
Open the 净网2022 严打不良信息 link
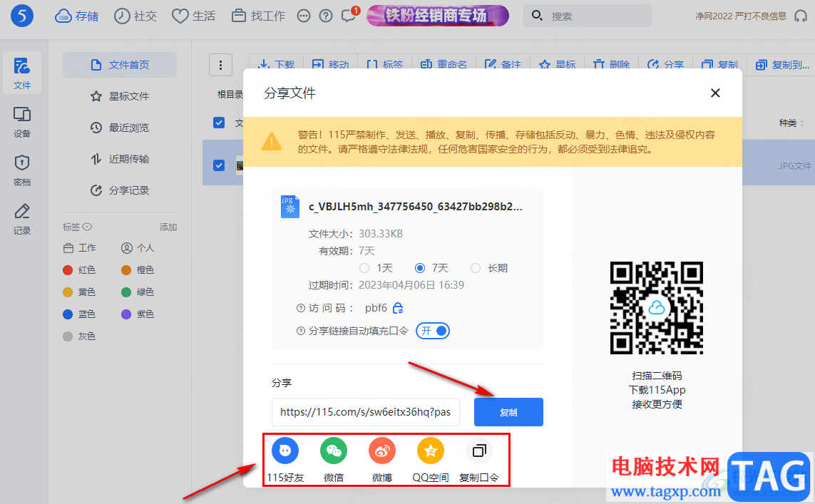tap(741, 16)
